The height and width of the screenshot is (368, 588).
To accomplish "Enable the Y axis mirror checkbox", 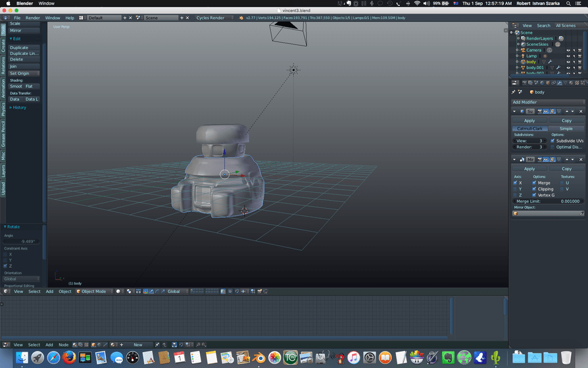I will [514, 189].
